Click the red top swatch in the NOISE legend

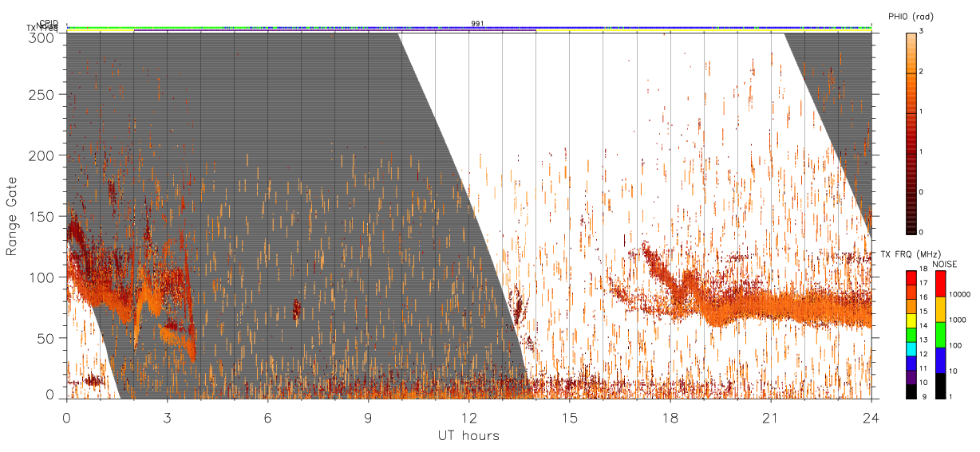pyautogui.click(x=941, y=284)
